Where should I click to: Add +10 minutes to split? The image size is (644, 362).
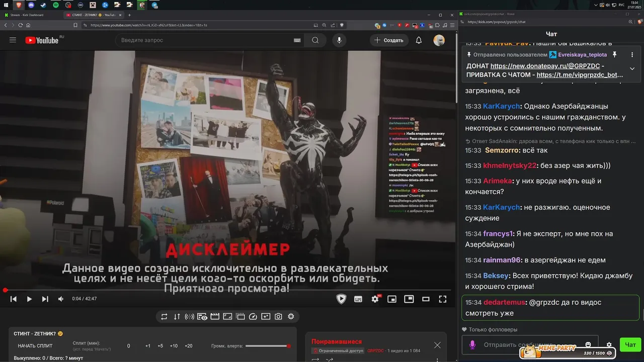174,346
